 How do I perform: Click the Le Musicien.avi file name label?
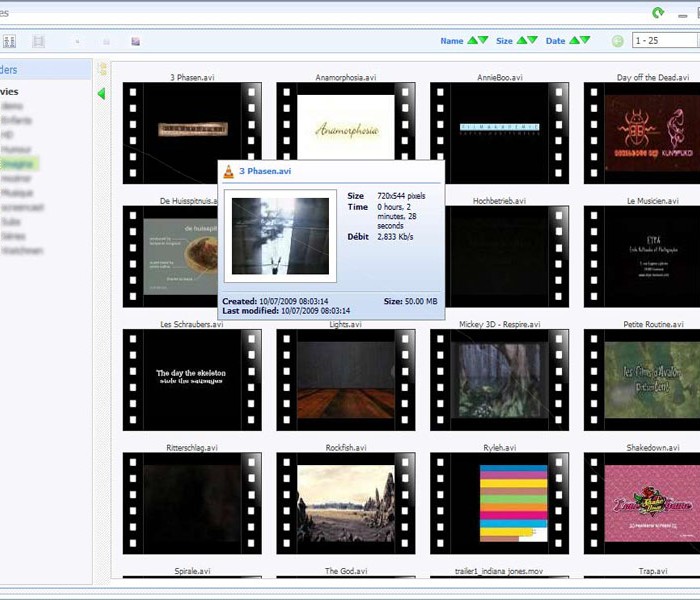click(653, 201)
